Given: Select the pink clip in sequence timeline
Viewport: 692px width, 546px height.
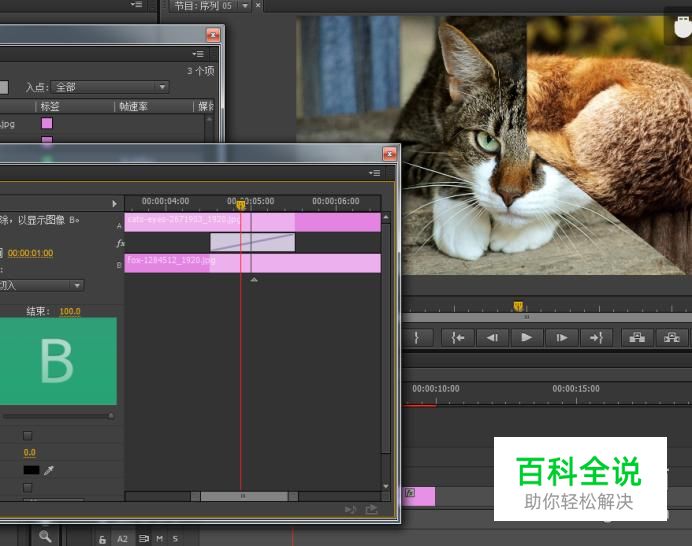Looking at the screenshot, I should pyautogui.click(x=418, y=496).
